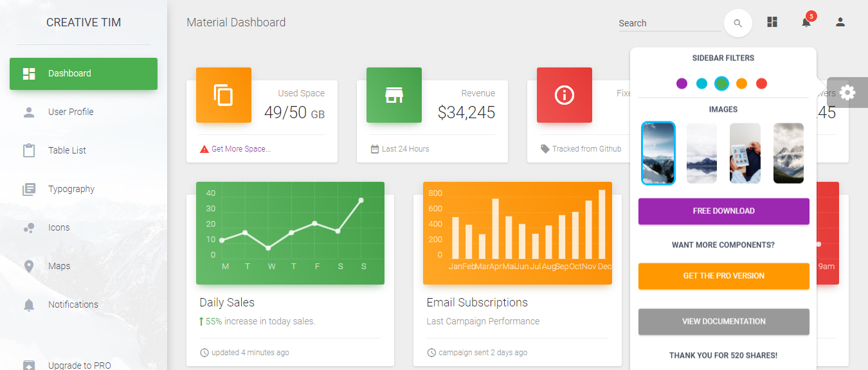Screen dimensions: 868x370
Task: Click the Daily Sales heading
Action: pyautogui.click(x=227, y=303)
